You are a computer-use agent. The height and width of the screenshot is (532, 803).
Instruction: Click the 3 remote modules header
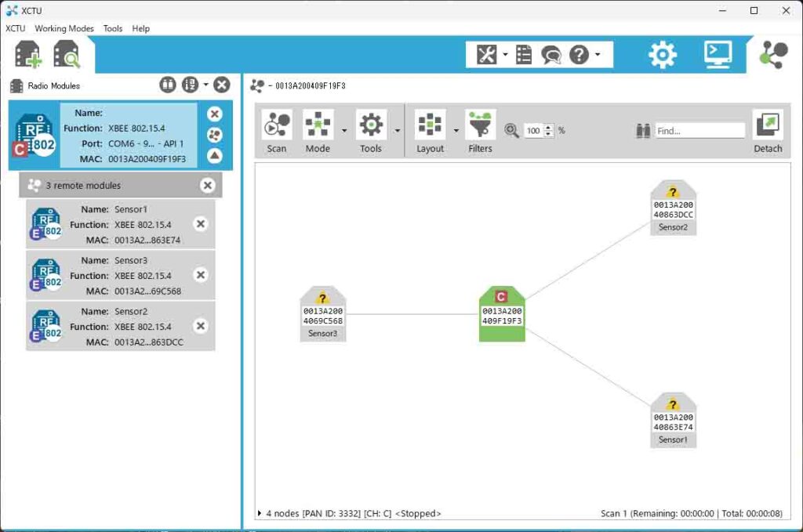121,185
